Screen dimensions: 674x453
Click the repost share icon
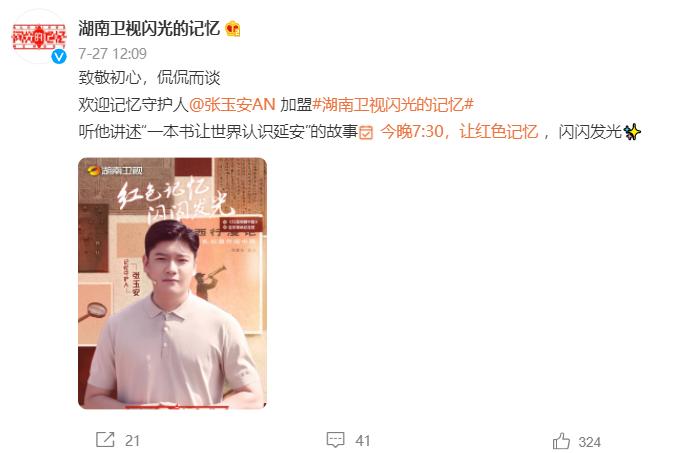click(x=105, y=440)
